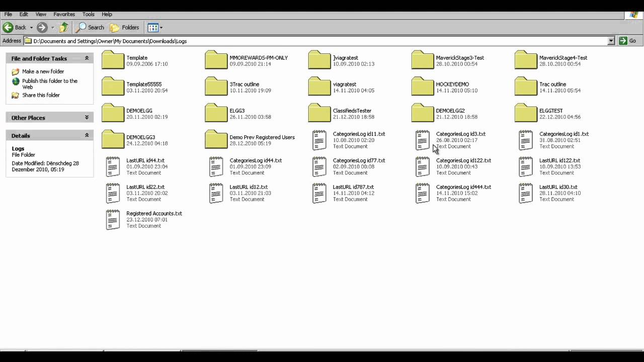
Task: Click the Back navigation arrow icon
Action: click(8, 27)
